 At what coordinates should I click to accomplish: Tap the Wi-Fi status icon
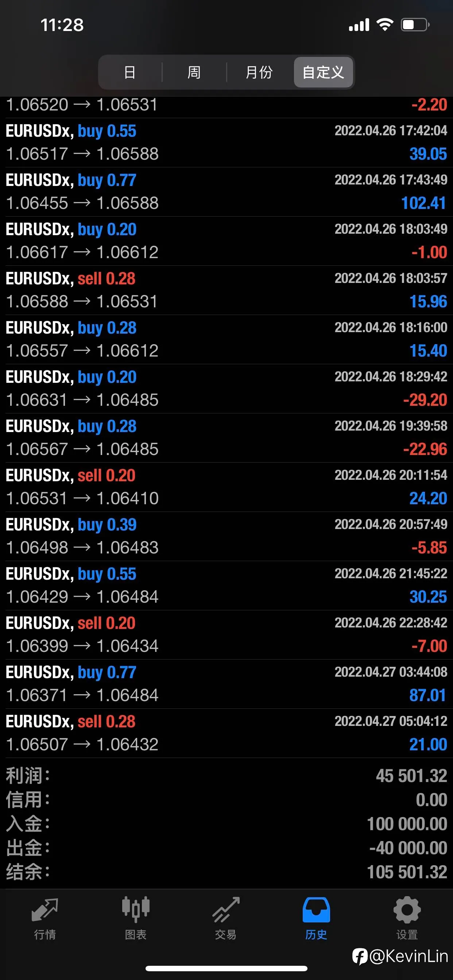click(x=385, y=25)
